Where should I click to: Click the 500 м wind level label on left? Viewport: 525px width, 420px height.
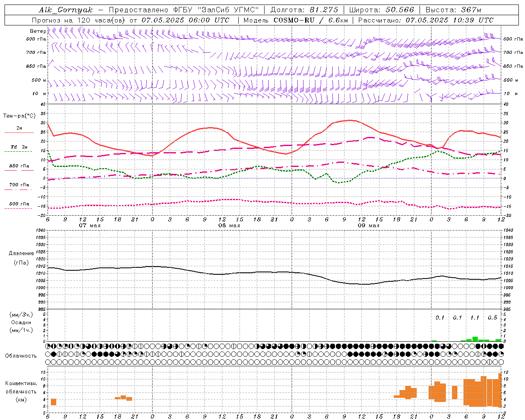(x=39, y=80)
